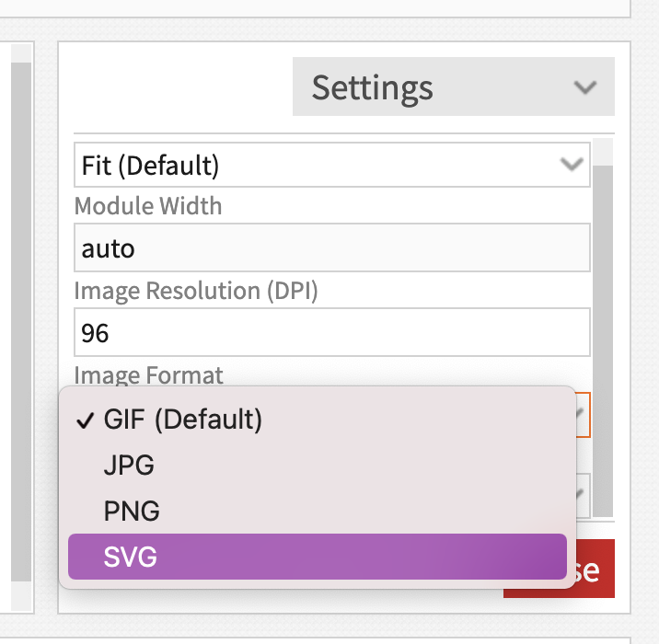This screenshot has height=644, width=659.
Task: Click the scrollbar track above the thumb
Action: 603,152
